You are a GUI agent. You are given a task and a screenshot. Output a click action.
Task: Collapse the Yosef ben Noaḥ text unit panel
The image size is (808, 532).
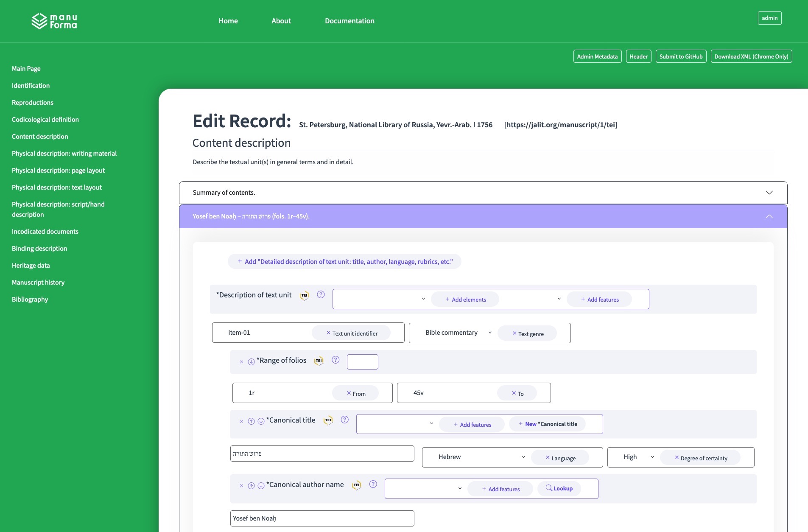point(769,216)
